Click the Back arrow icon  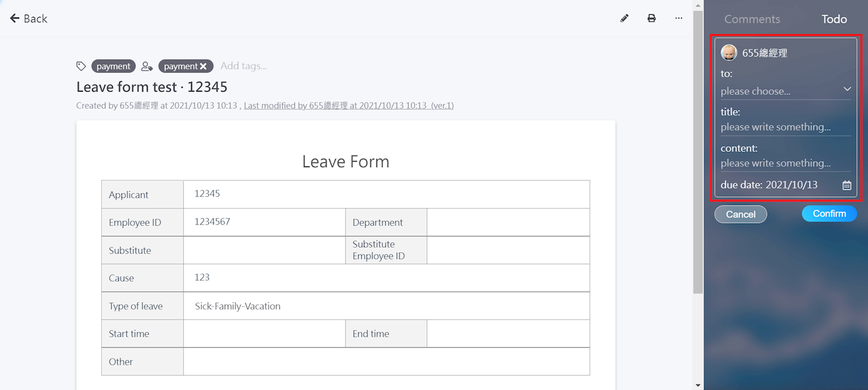[x=15, y=18]
